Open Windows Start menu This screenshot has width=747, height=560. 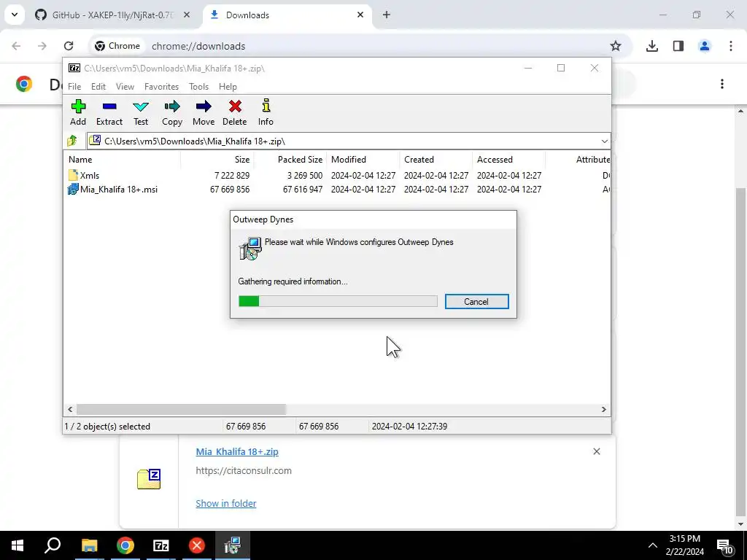pyautogui.click(x=18, y=545)
